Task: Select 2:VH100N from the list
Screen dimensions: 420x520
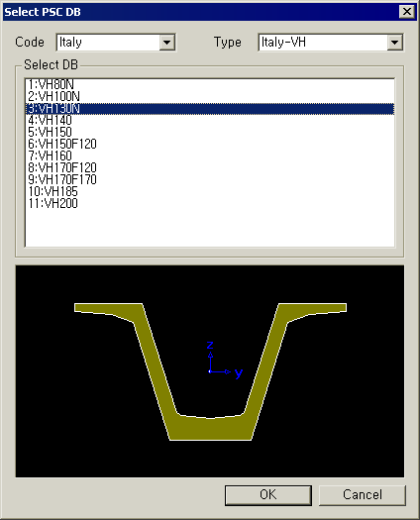Action: point(210,96)
